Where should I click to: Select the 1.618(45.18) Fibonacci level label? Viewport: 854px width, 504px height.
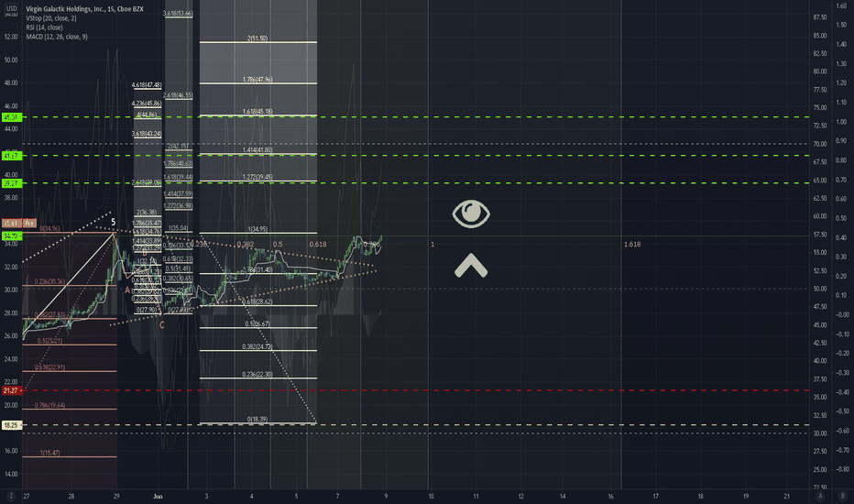coord(257,112)
